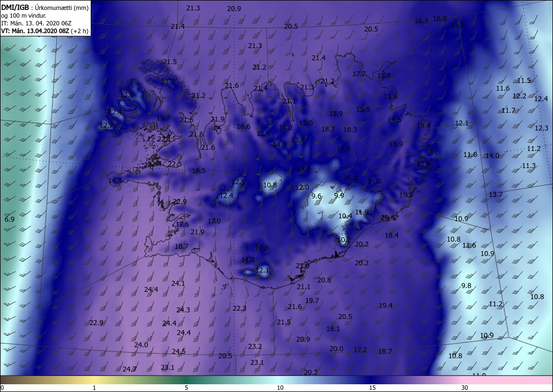Click the map value 24.1
This screenshot has height=392, width=553.
click(178, 284)
